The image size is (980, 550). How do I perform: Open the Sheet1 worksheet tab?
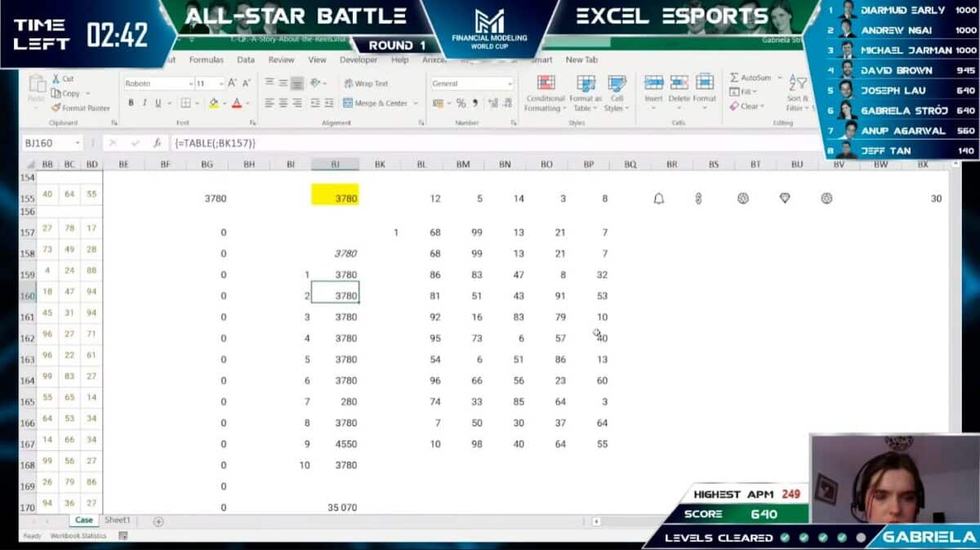pyautogui.click(x=116, y=519)
